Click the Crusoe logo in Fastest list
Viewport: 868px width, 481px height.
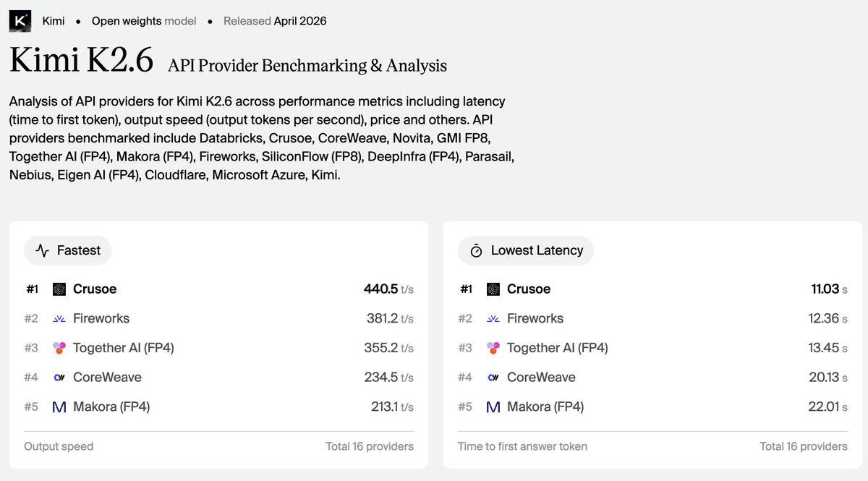click(59, 289)
